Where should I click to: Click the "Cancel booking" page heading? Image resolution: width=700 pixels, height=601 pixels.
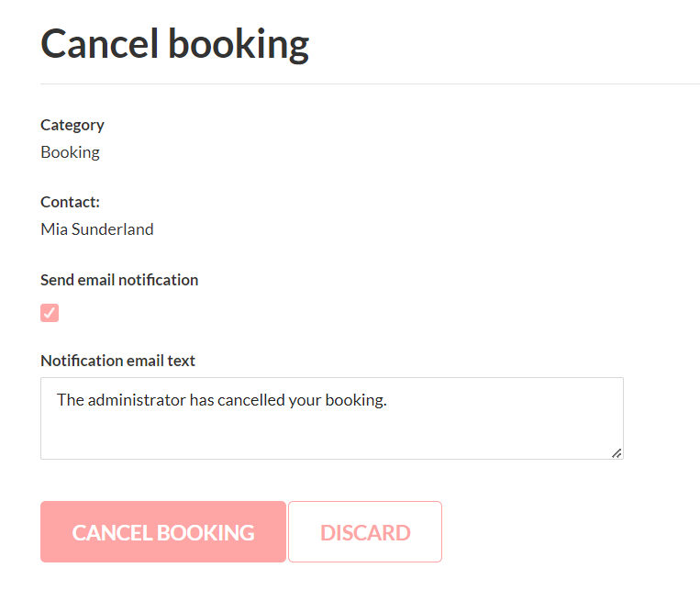click(x=174, y=44)
